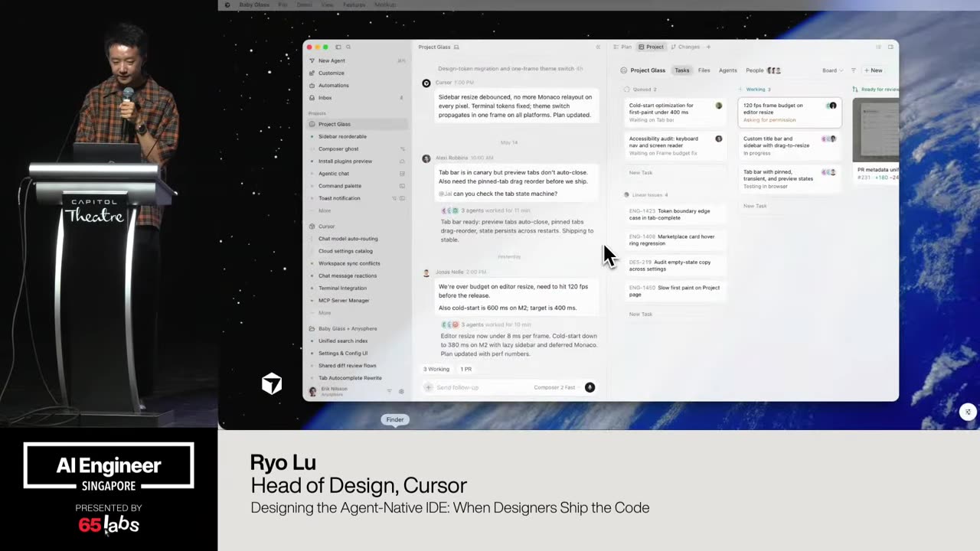Image resolution: width=980 pixels, height=551 pixels.
Task: Open the Cold-start optimization task card
Action: pyautogui.click(x=675, y=112)
